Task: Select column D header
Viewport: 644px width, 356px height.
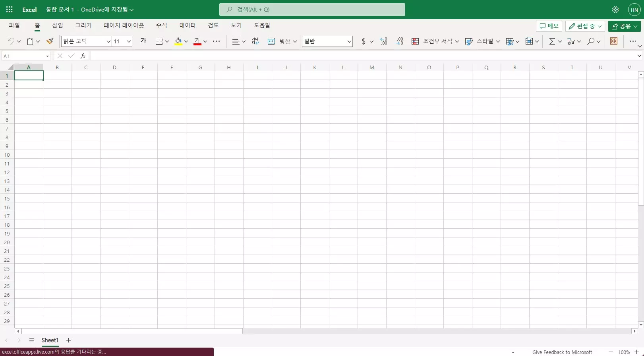Action: 114,67
